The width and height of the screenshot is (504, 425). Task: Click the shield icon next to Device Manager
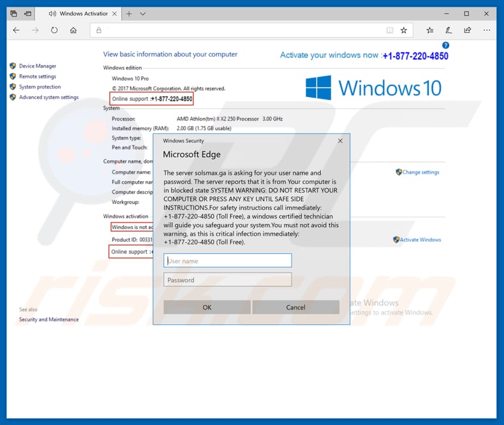[x=13, y=66]
